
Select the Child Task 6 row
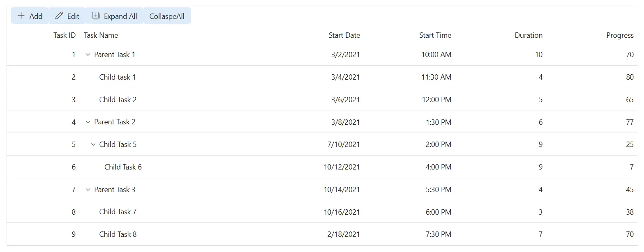coord(322,167)
